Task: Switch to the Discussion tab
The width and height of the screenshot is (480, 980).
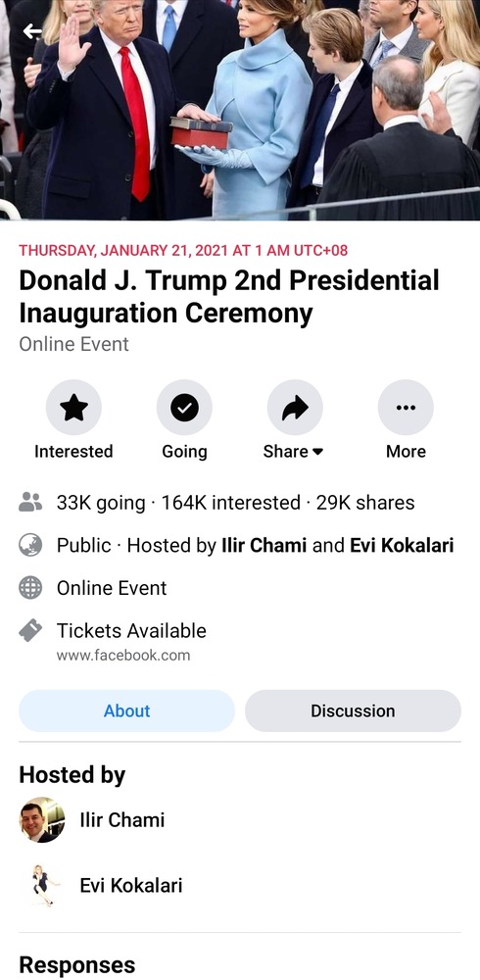Action: pyautogui.click(x=353, y=710)
